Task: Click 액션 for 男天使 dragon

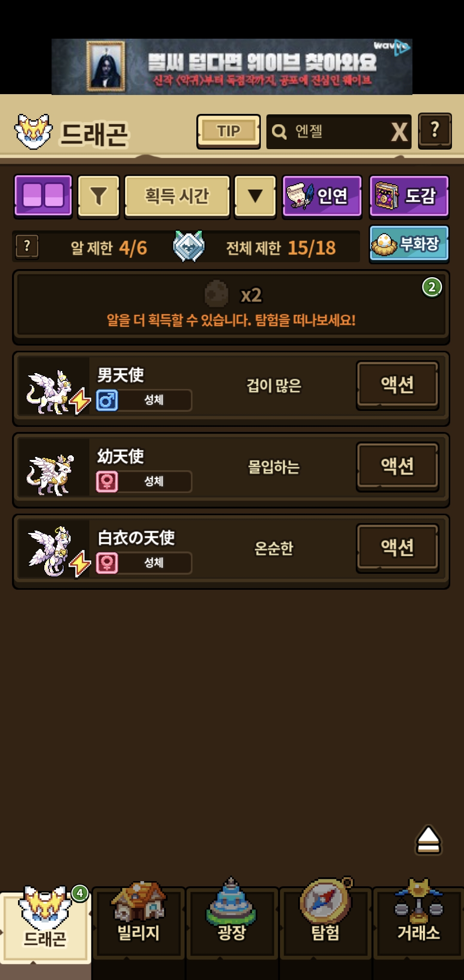Action: pos(397,385)
